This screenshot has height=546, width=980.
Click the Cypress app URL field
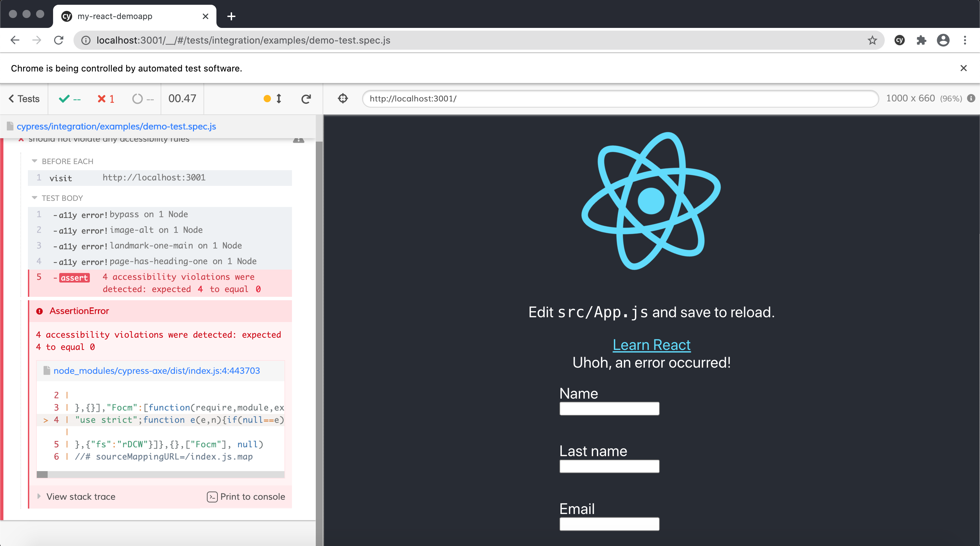click(620, 99)
